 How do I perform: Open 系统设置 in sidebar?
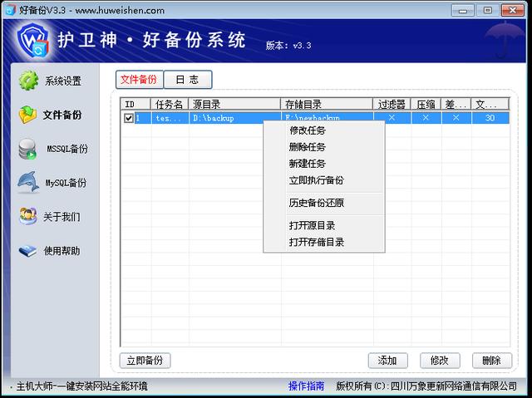click(63, 81)
